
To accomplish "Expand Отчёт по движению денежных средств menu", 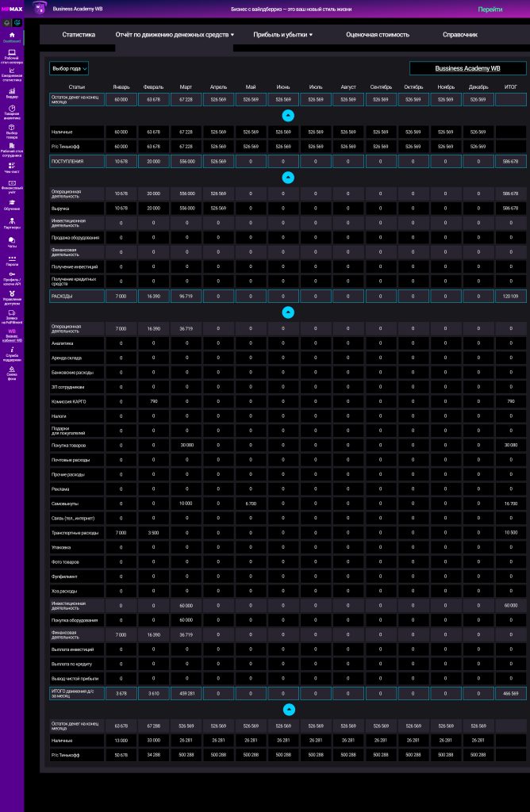I will (175, 35).
